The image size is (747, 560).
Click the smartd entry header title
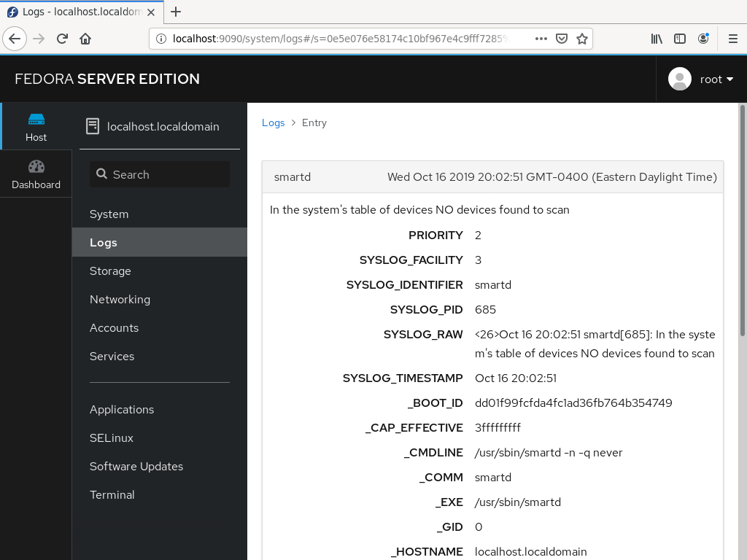click(x=293, y=177)
